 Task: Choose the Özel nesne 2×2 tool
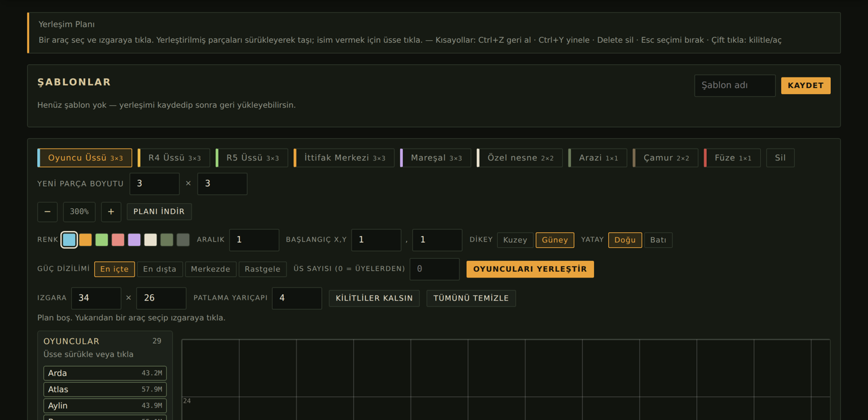point(520,158)
